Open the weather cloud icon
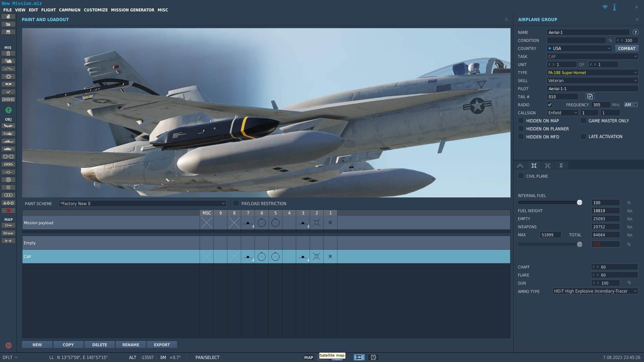644x362 pixels. click(8, 61)
